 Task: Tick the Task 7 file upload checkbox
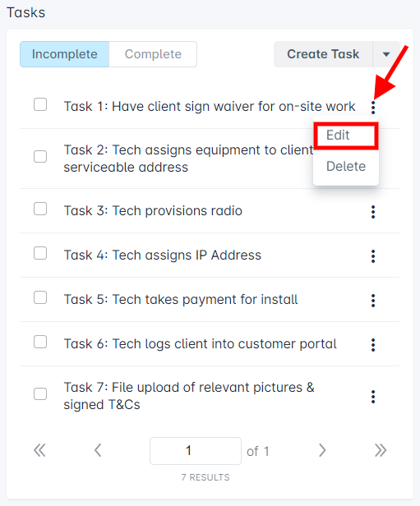click(40, 393)
